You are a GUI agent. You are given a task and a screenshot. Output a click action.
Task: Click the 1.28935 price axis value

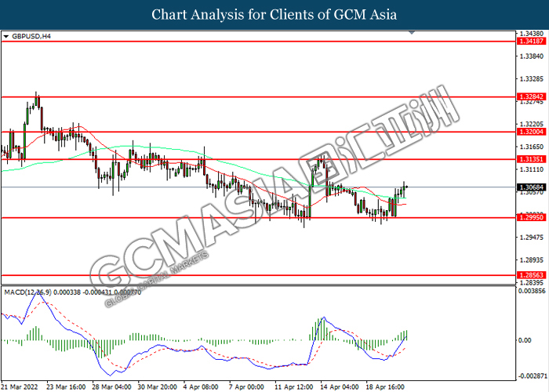(532, 260)
